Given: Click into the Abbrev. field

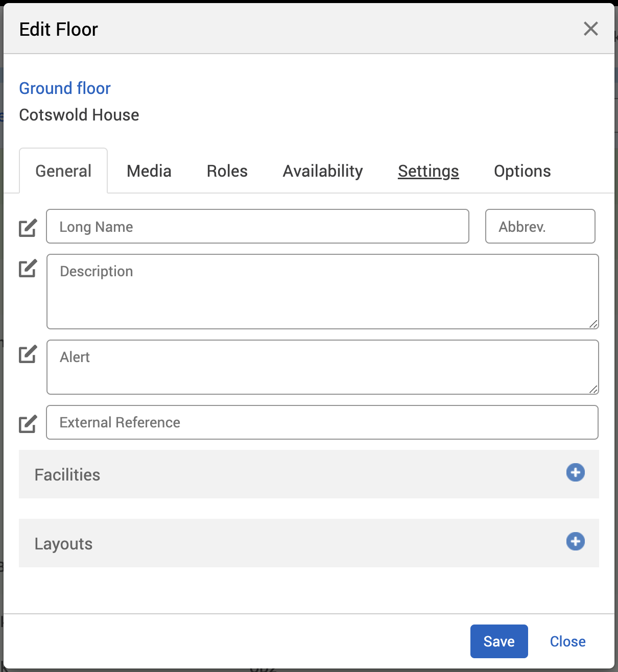Looking at the screenshot, I should [540, 226].
